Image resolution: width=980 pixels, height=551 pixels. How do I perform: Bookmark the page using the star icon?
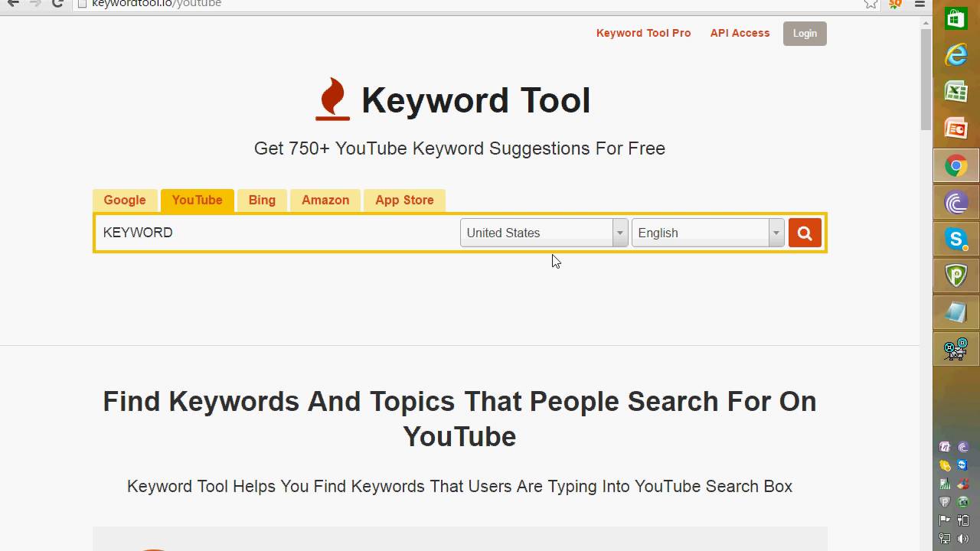click(x=871, y=4)
